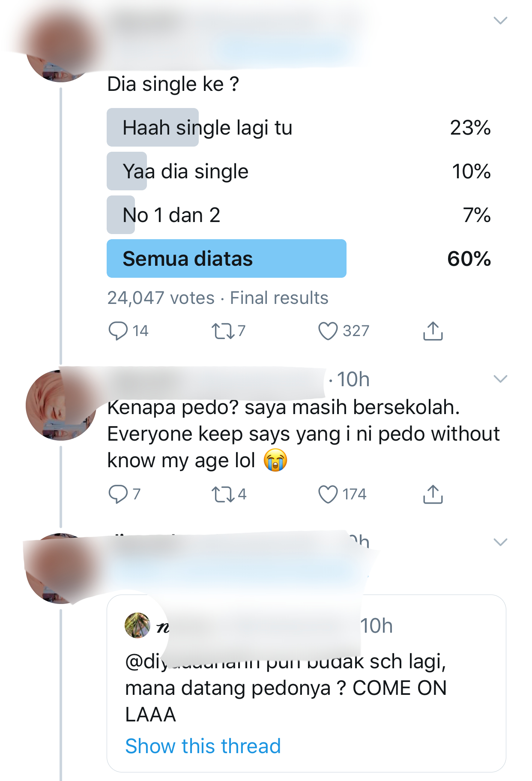Viewport: 532px width, 781px height.
Task: Open the small avatar in the quoted tweet
Action: pyautogui.click(x=137, y=625)
